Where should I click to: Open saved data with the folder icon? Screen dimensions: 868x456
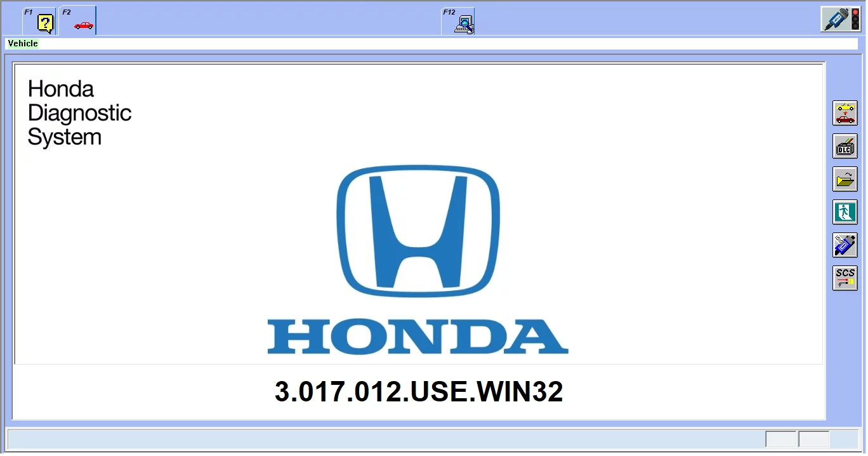(845, 180)
